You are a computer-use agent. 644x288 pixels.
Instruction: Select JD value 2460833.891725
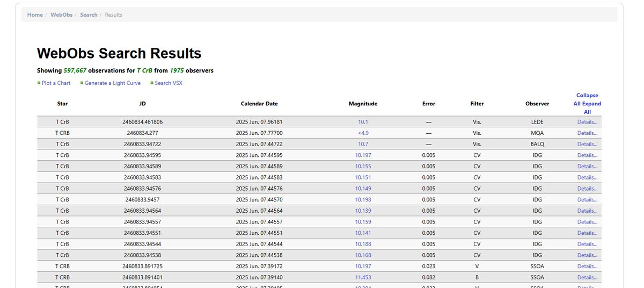pos(142,266)
